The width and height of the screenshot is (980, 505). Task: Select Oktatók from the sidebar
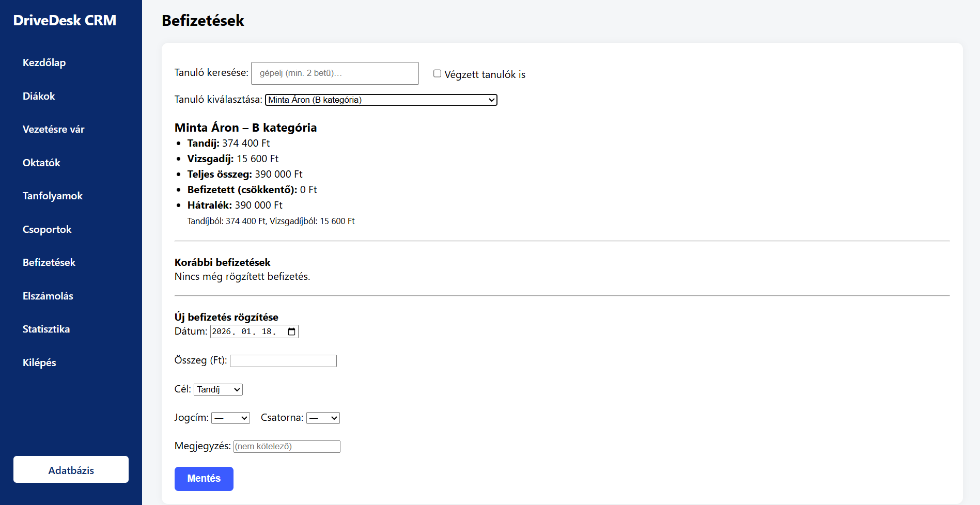[x=41, y=163]
